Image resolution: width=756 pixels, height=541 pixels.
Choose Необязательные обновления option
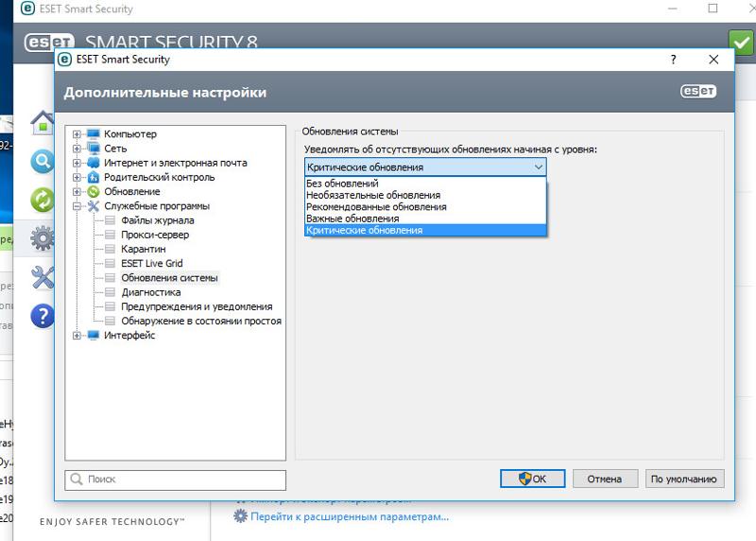[425, 195]
